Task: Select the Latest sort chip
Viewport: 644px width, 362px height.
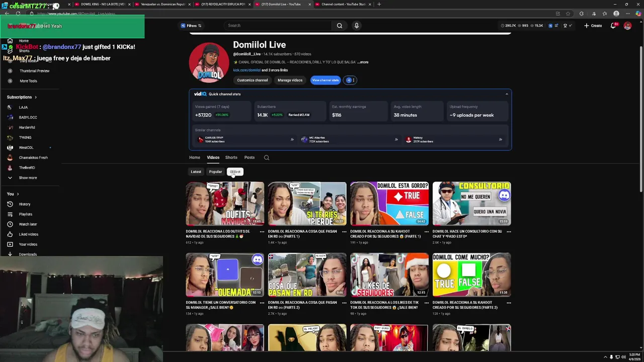Action: [x=196, y=172]
